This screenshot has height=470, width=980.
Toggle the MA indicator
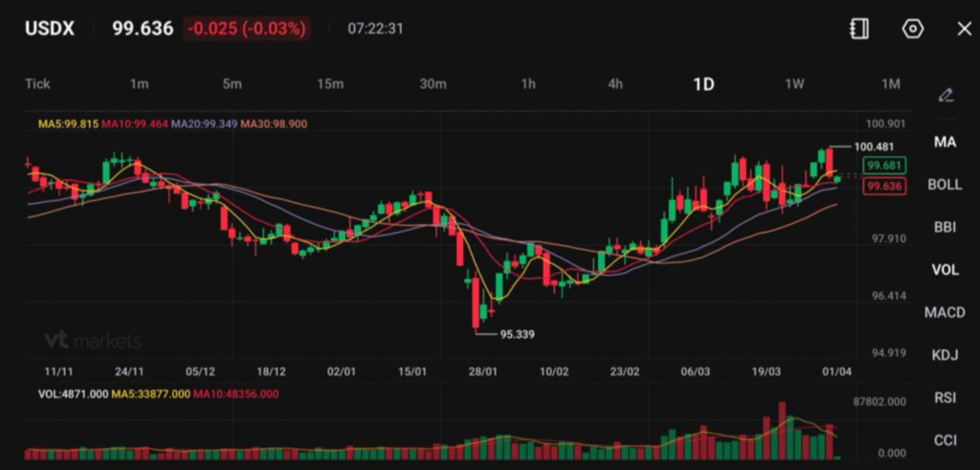[x=945, y=142]
